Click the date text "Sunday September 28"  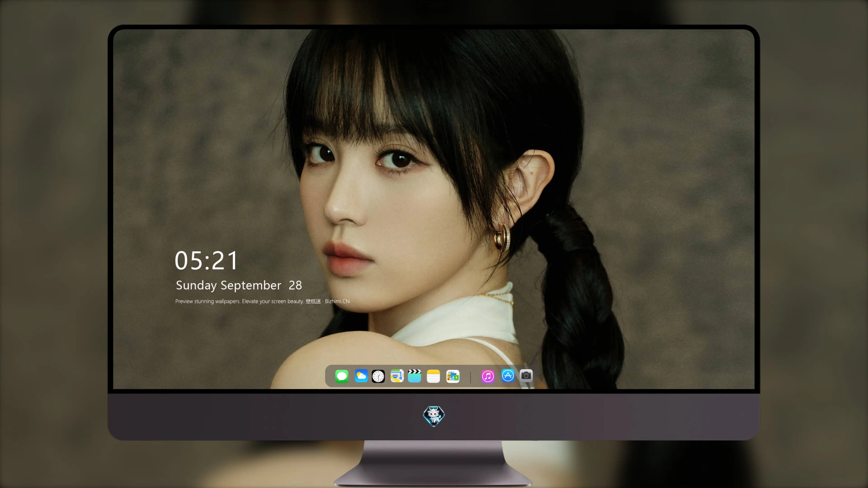[x=239, y=285]
